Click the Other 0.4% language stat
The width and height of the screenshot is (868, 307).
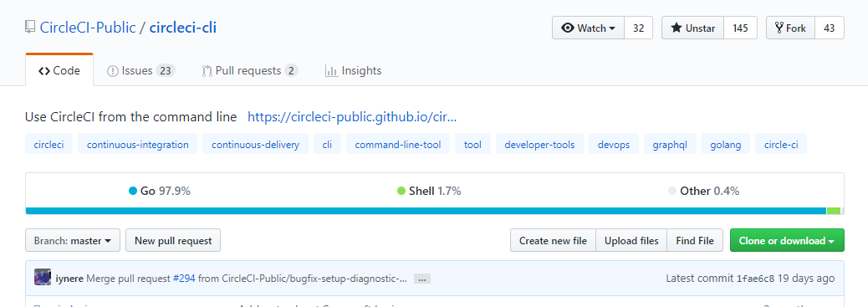(703, 192)
